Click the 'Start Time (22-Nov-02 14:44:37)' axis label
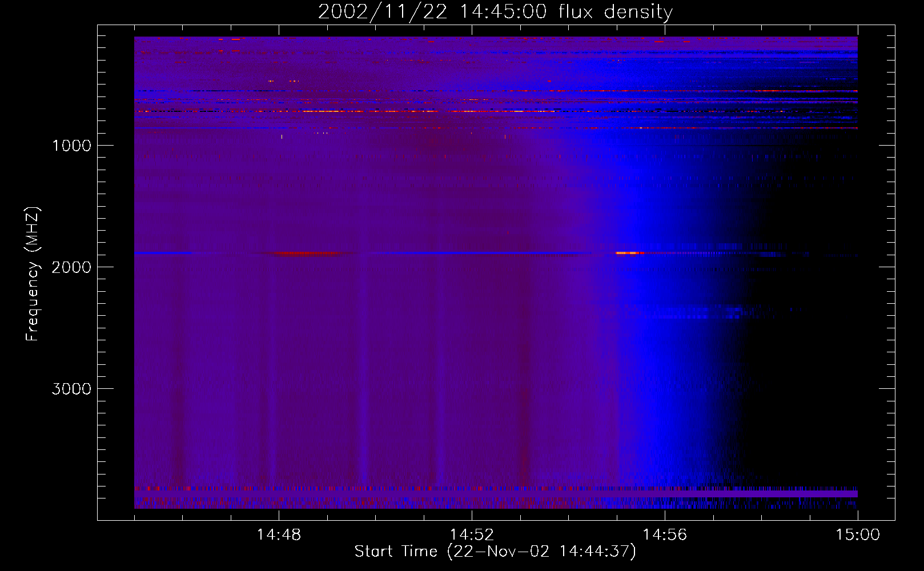This screenshot has width=924, height=571. [495, 552]
